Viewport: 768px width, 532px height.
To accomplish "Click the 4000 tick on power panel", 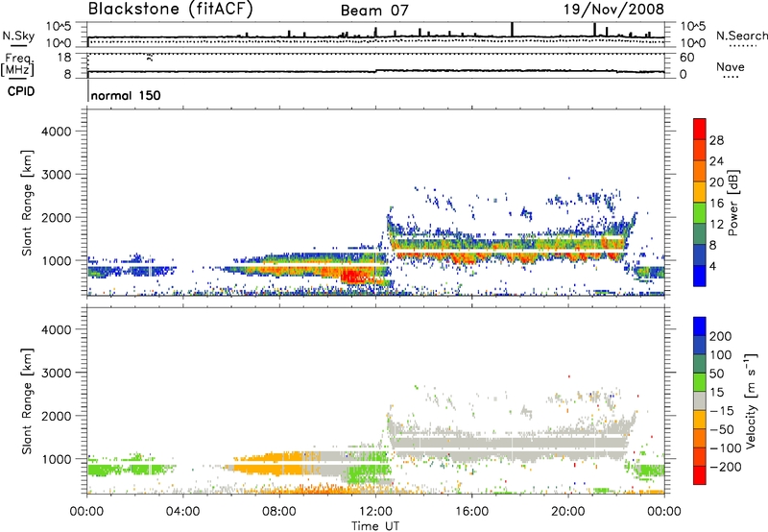I will pyautogui.click(x=56, y=132).
